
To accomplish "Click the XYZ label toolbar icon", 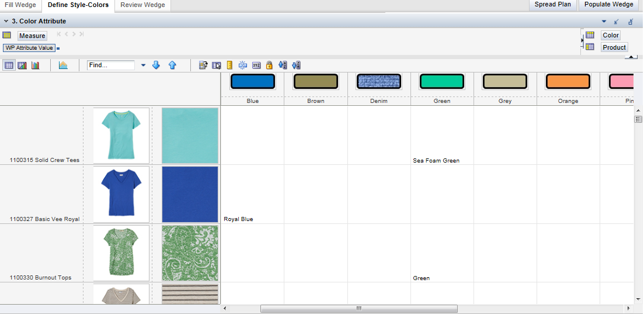I will click(256, 65).
